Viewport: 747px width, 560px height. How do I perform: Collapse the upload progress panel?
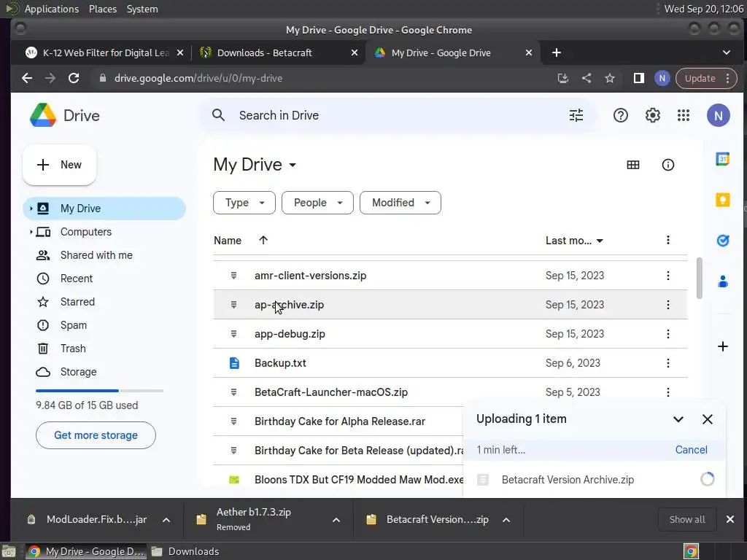(678, 419)
